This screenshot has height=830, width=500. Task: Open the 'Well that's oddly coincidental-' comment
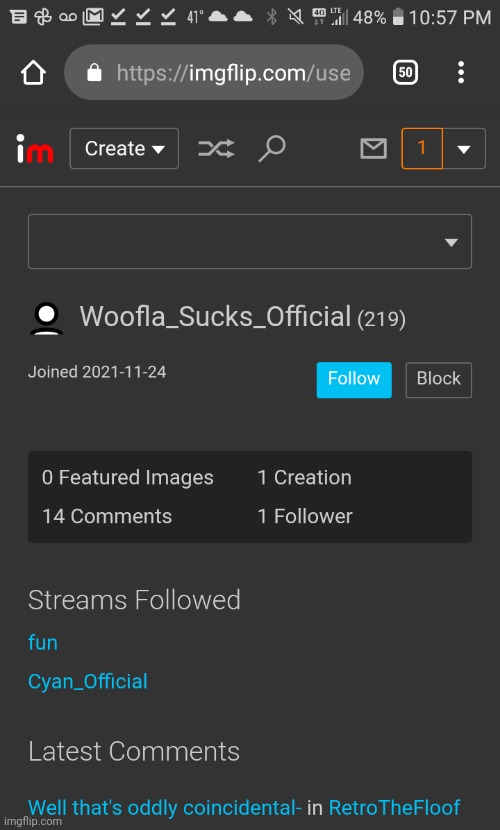(x=165, y=808)
